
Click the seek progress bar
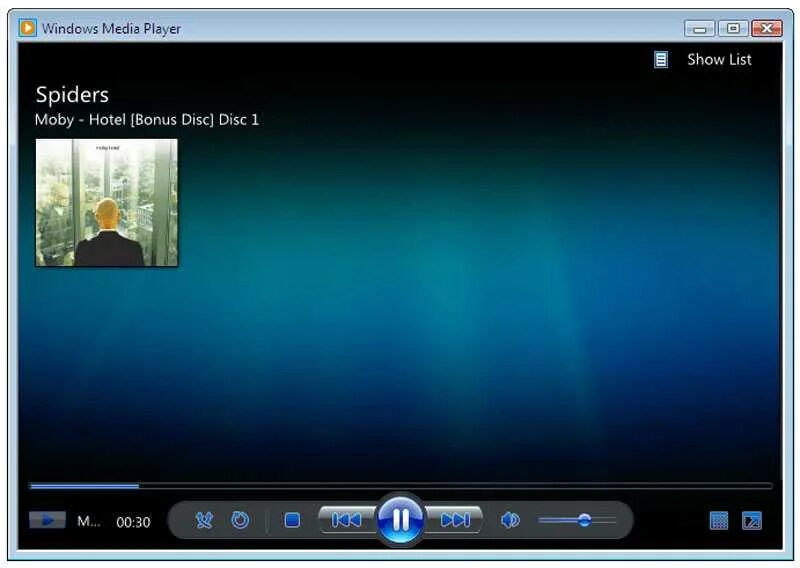[401, 486]
